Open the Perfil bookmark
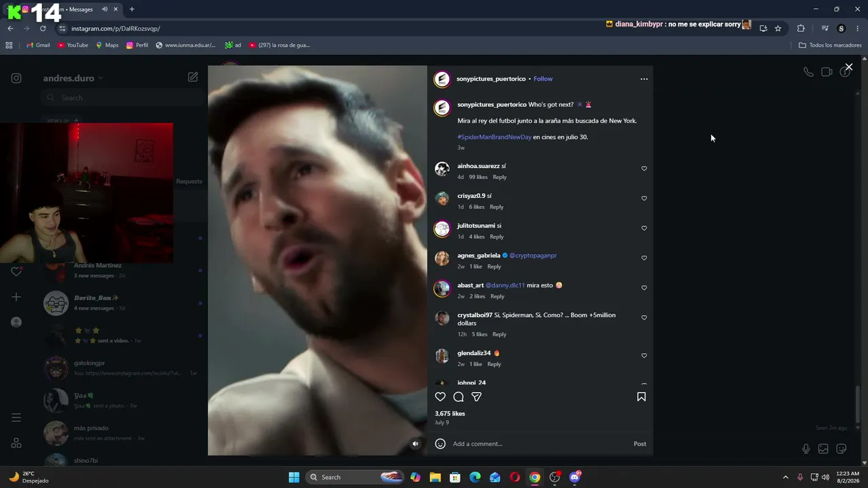The image size is (868, 488). (x=137, y=45)
